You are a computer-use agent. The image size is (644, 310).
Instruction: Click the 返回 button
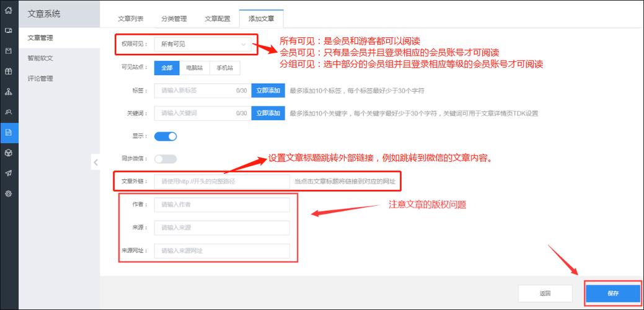click(x=545, y=294)
